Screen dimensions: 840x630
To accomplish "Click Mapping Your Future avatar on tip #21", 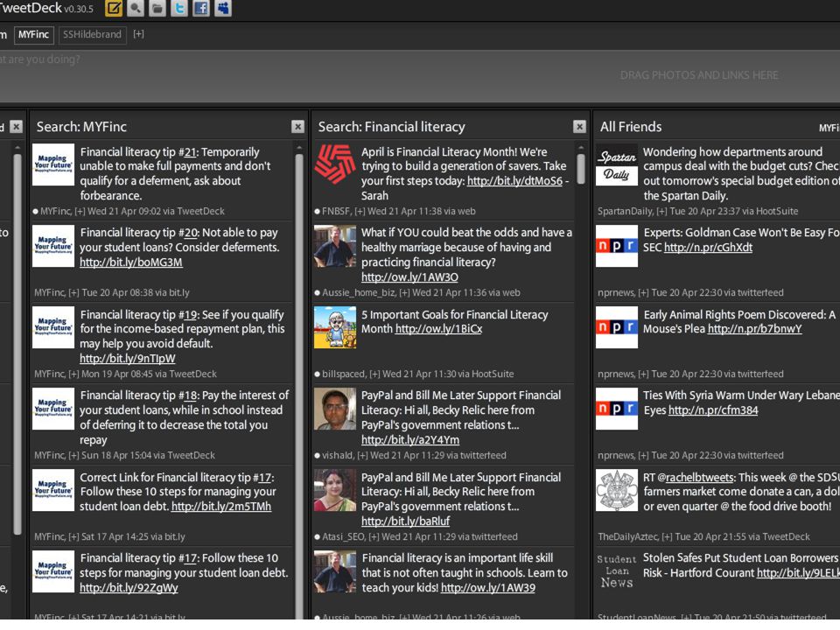I will [x=53, y=164].
